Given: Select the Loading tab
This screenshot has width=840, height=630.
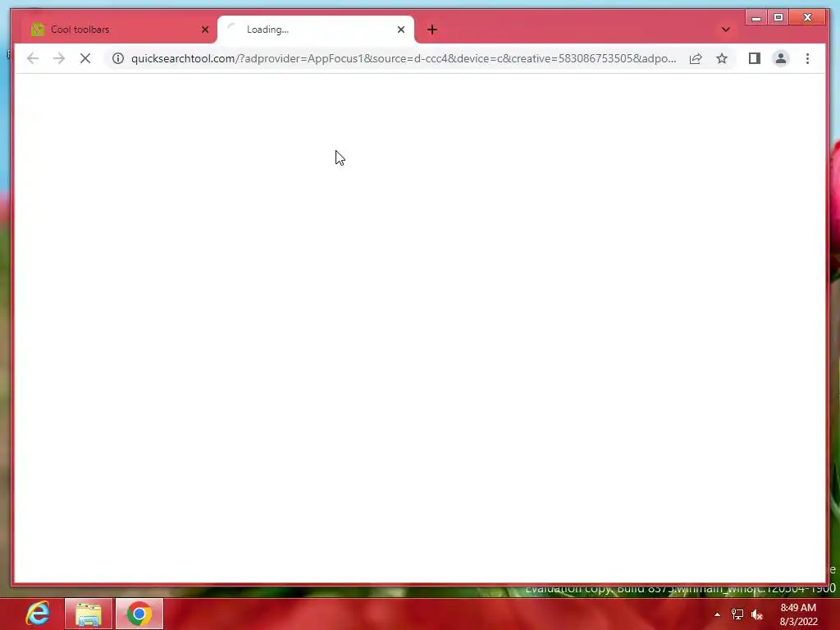Looking at the screenshot, I should click(x=315, y=30).
